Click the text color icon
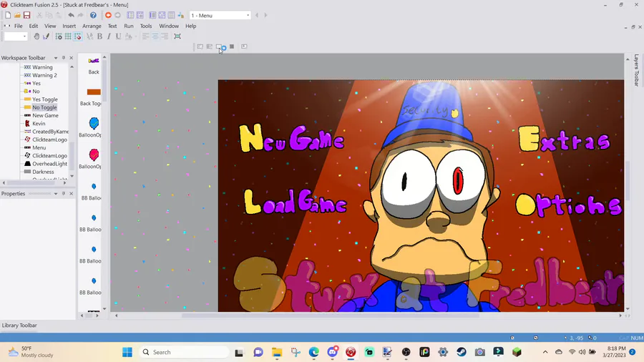Viewport: 644px width, 362px height. [x=128, y=36]
